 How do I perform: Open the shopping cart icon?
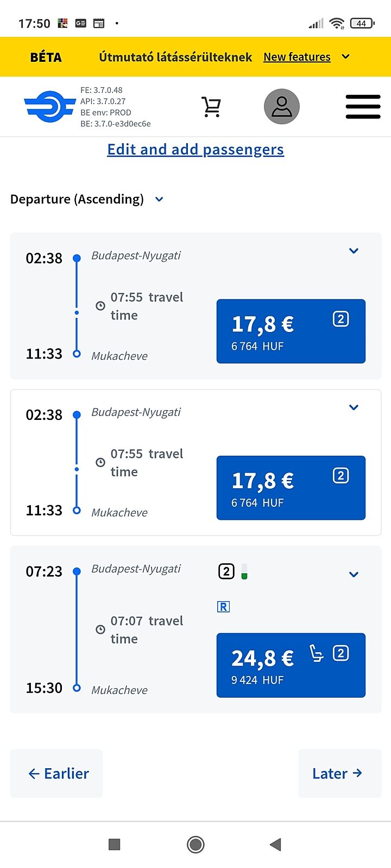coord(211,107)
